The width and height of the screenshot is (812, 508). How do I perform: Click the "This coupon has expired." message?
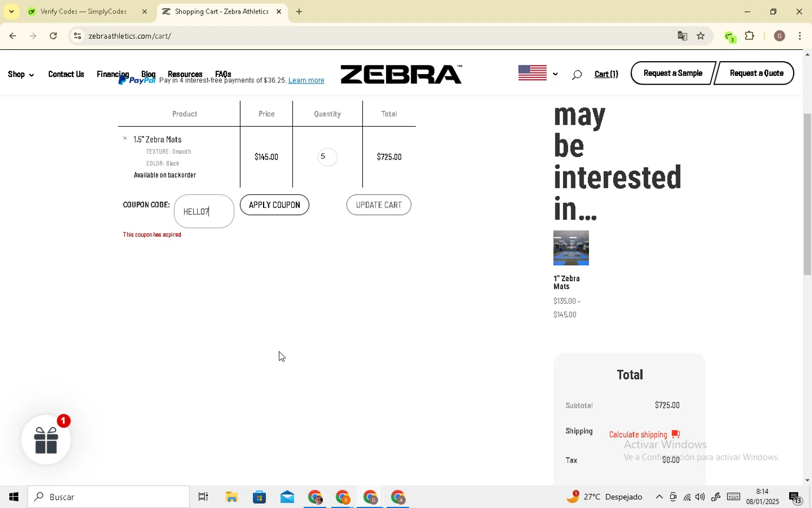(153, 235)
